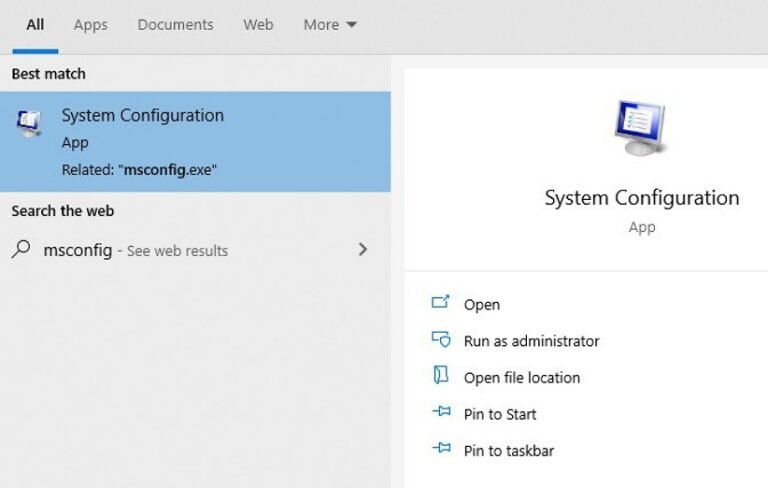
Task: Switch to the Apps tab
Action: point(90,25)
